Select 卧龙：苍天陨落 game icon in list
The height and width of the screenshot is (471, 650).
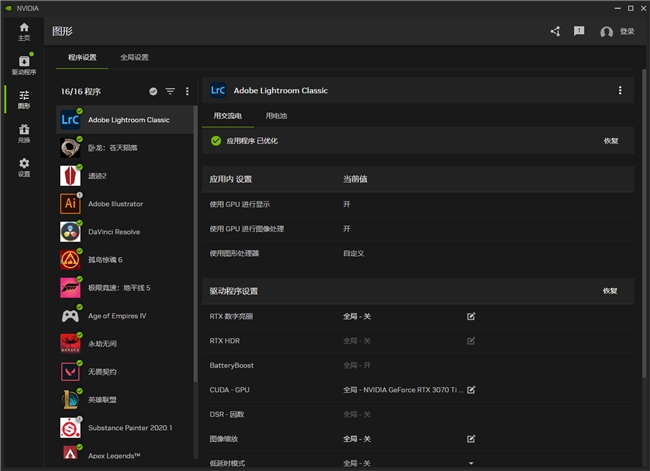(70, 148)
